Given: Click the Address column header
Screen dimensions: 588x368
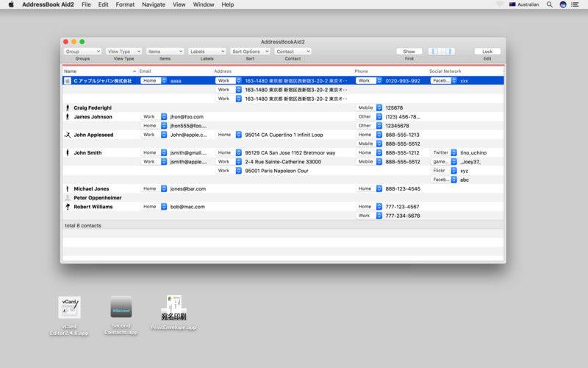Looking at the screenshot, I should [x=283, y=71].
